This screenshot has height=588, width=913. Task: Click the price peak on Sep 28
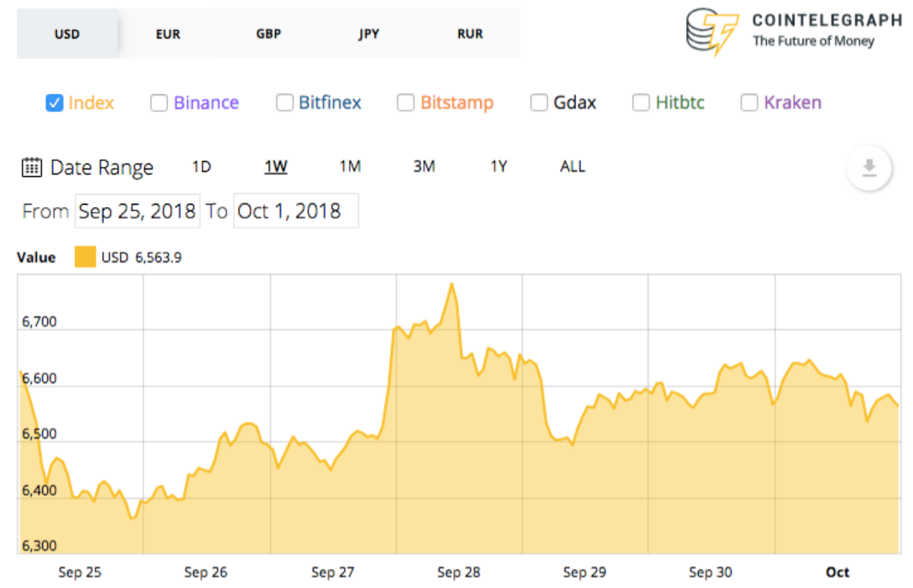point(451,284)
